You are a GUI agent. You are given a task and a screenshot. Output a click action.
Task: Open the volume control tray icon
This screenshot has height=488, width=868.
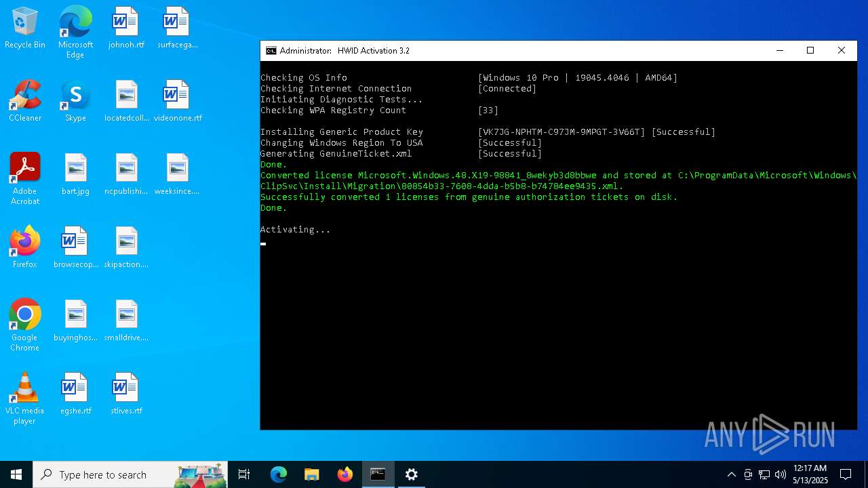point(780,474)
